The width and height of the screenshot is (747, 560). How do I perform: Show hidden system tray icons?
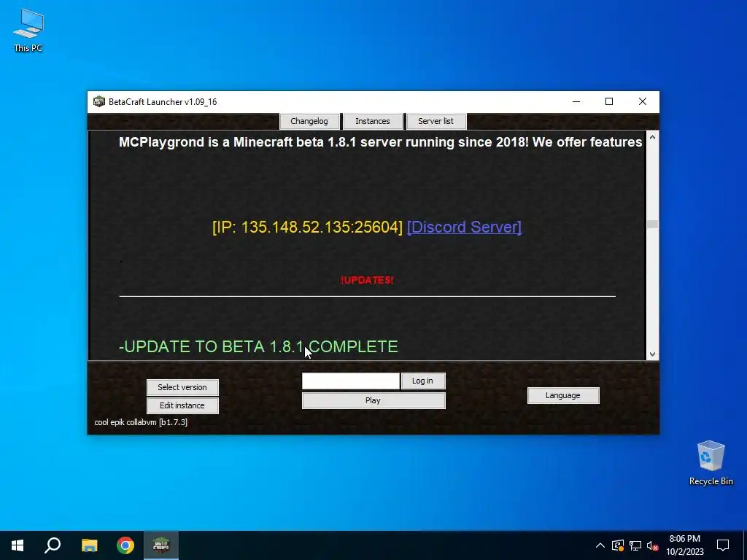[x=600, y=545]
